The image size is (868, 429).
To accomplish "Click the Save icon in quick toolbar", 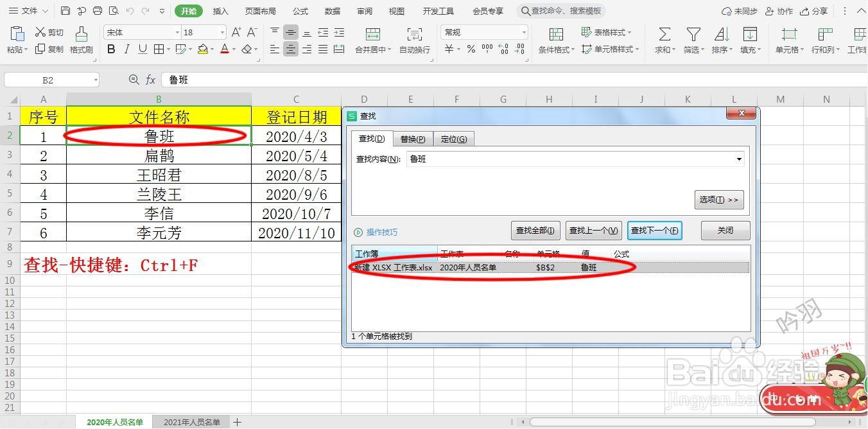I will coord(65,11).
